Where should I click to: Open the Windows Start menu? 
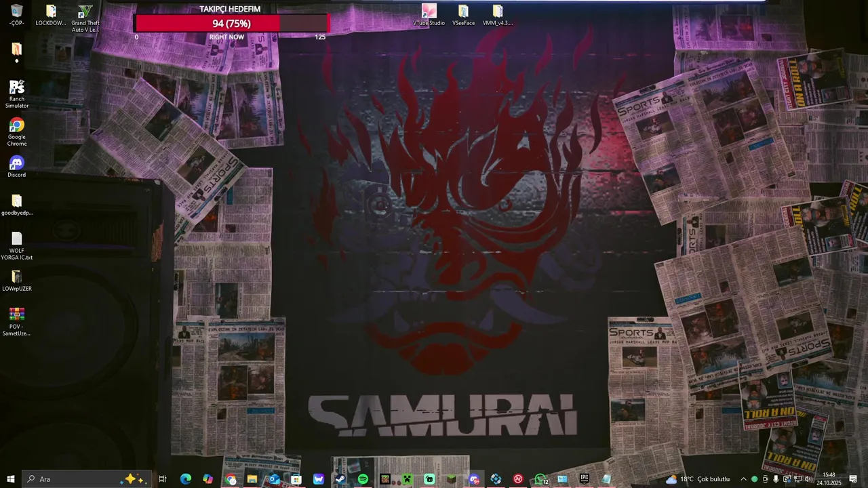pos(10,479)
